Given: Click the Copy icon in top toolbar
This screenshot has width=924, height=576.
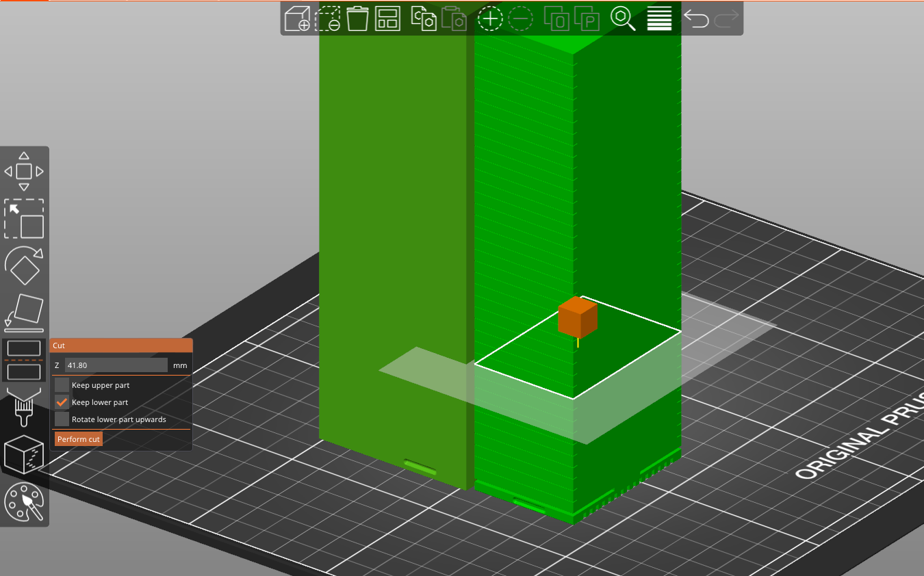Looking at the screenshot, I should coord(424,18).
